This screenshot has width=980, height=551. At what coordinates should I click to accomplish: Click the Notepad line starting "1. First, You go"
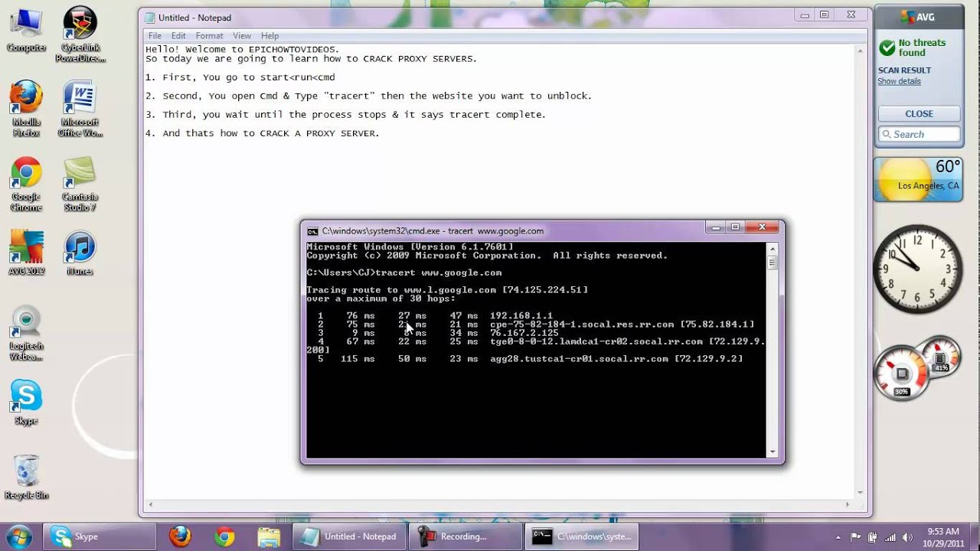point(240,77)
